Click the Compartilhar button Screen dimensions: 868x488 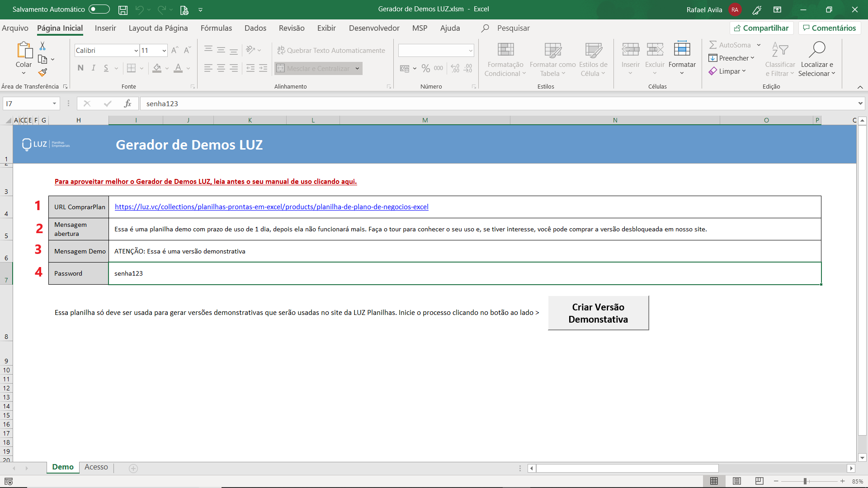pyautogui.click(x=762, y=28)
